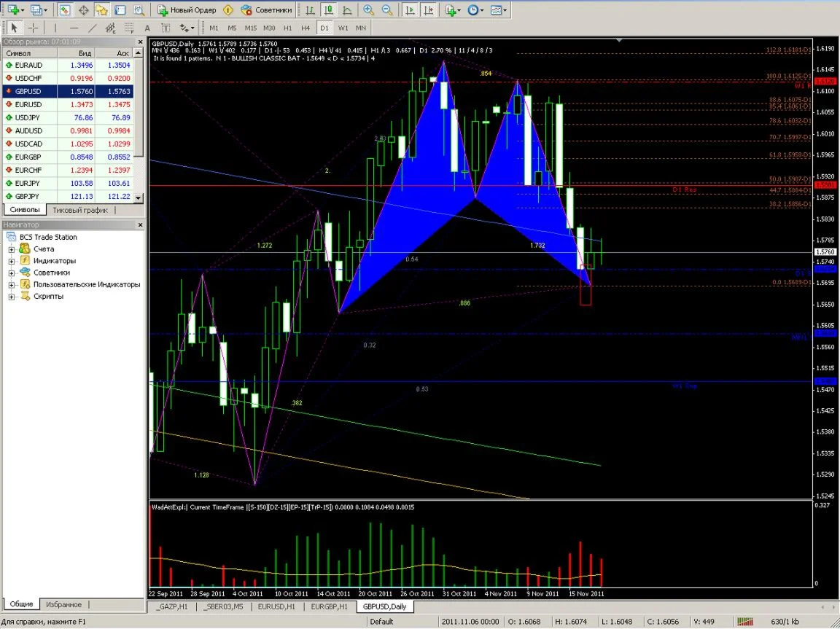
Task: Open the arrows objects dropdown arrow
Action: 194,28
